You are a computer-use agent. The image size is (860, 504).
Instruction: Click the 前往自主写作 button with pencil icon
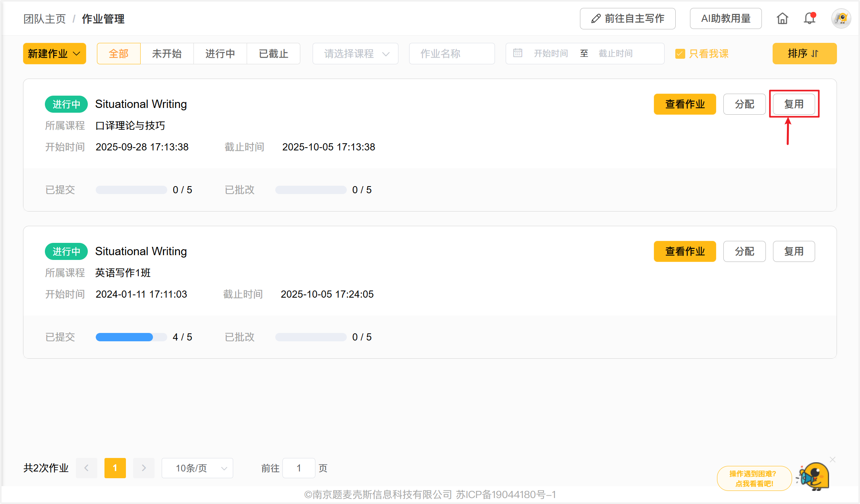coord(627,19)
